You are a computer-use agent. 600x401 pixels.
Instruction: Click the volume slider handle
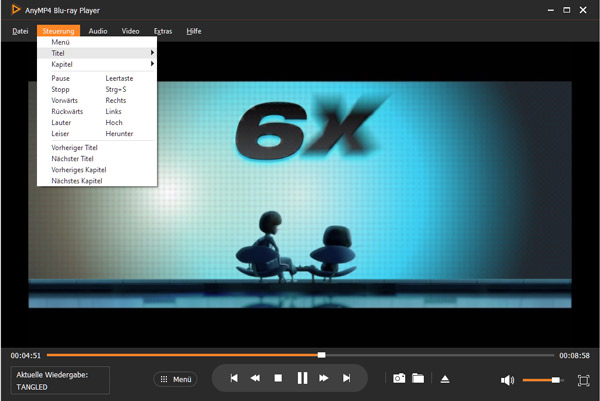pyautogui.click(x=556, y=380)
